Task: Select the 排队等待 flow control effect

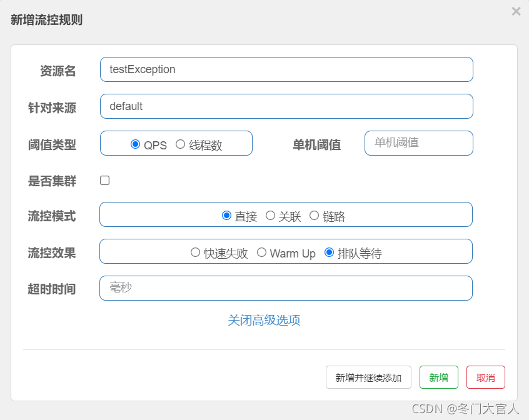Action: click(330, 252)
